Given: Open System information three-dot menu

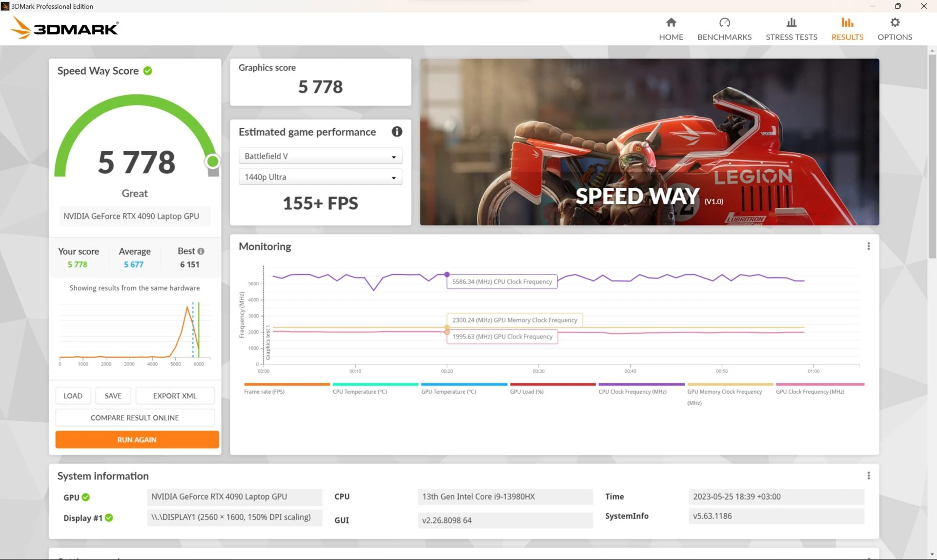Looking at the screenshot, I should 868,476.
